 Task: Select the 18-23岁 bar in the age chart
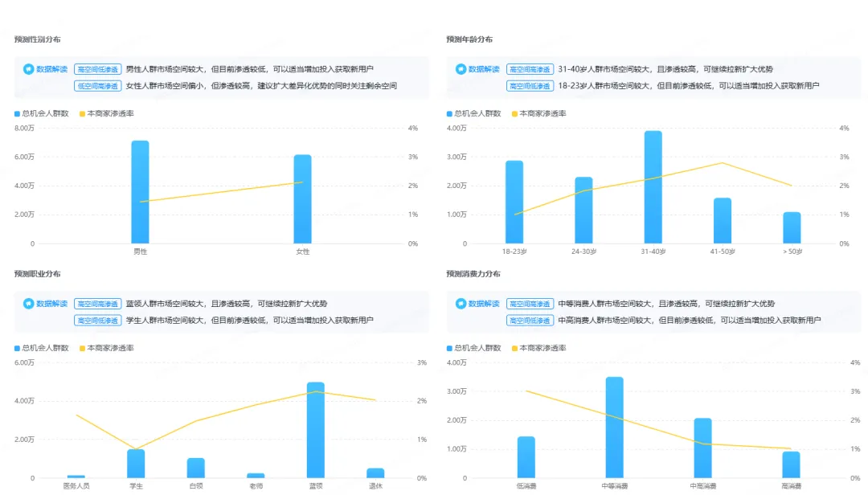point(514,202)
